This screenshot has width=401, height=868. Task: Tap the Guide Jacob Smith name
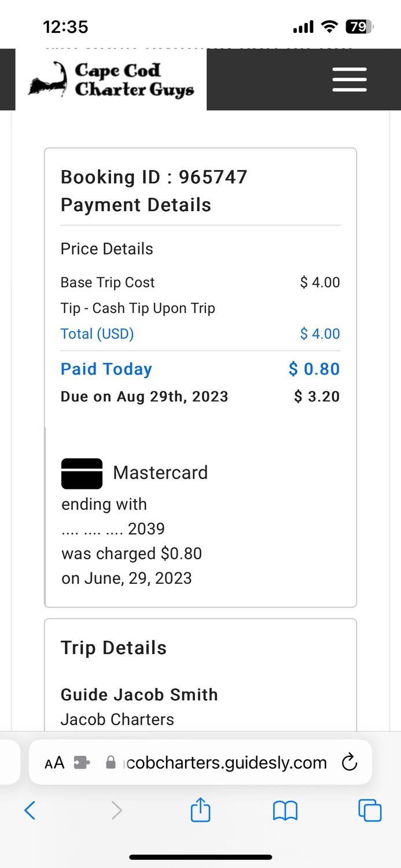click(x=139, y=694)
